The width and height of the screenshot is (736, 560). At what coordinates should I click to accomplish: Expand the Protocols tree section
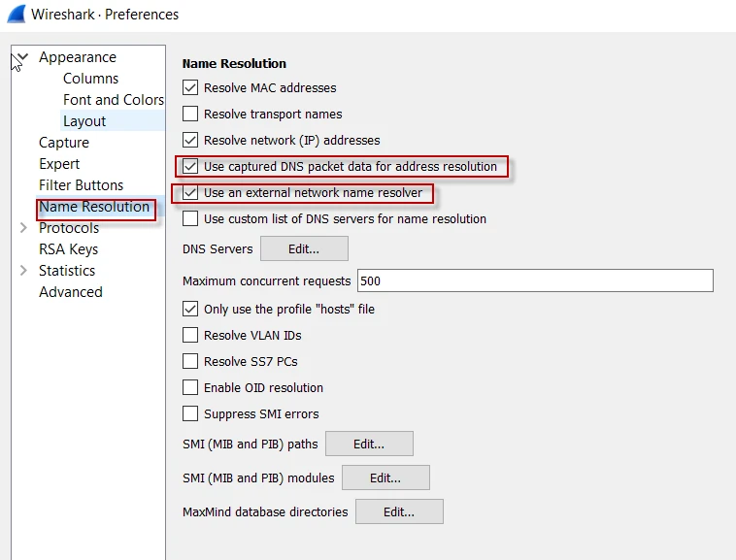pos(23,228)
